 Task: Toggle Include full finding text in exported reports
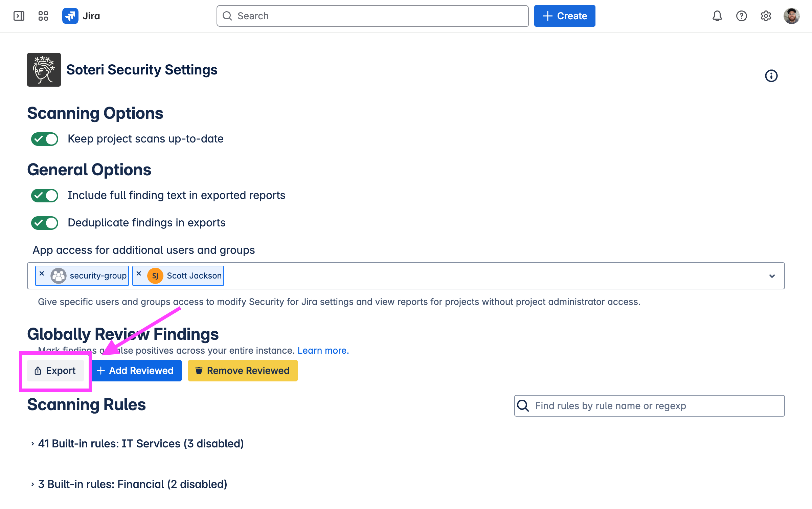coord(45,196)
